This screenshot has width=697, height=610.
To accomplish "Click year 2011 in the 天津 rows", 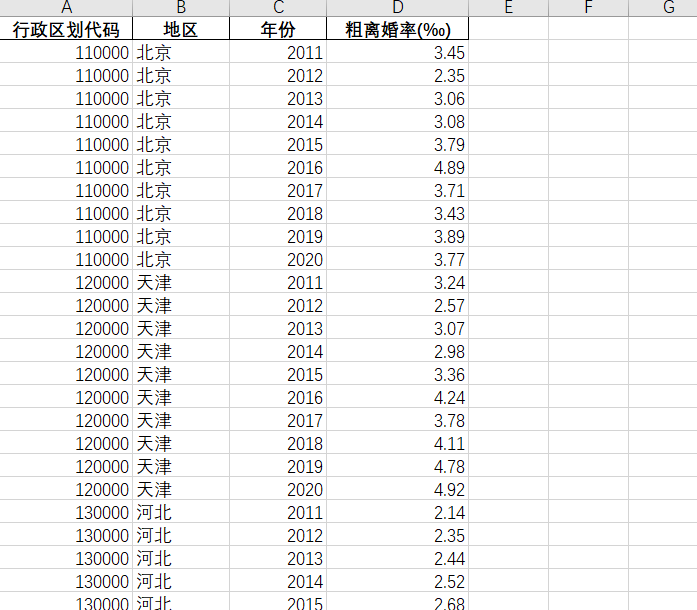I will click(278, 283).
